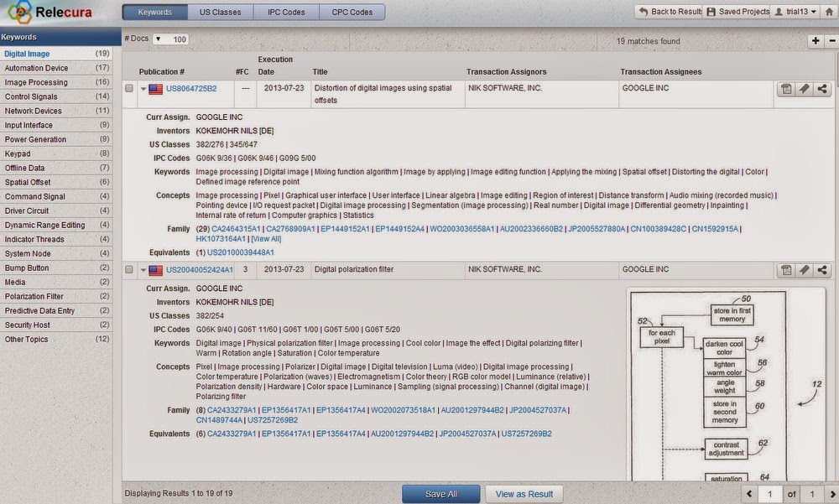This screenshot has width=839, height=504.
Task: Open equivalent link US20100039448A1
Action: [x=240, y=252]
